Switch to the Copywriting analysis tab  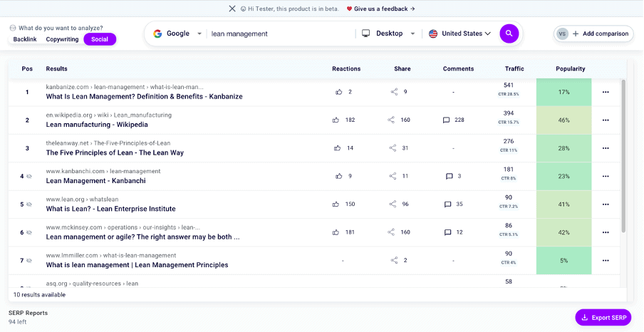point(62,39)
